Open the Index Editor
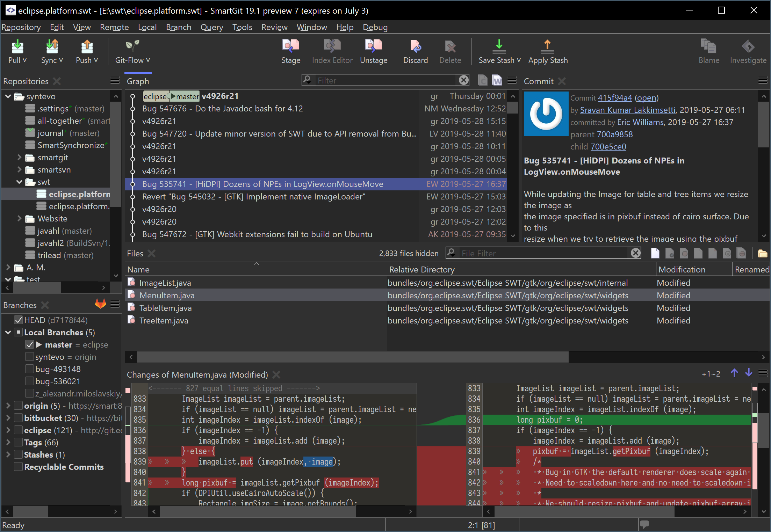The width and height of the screenshot is (771, 532). point(332,51)
